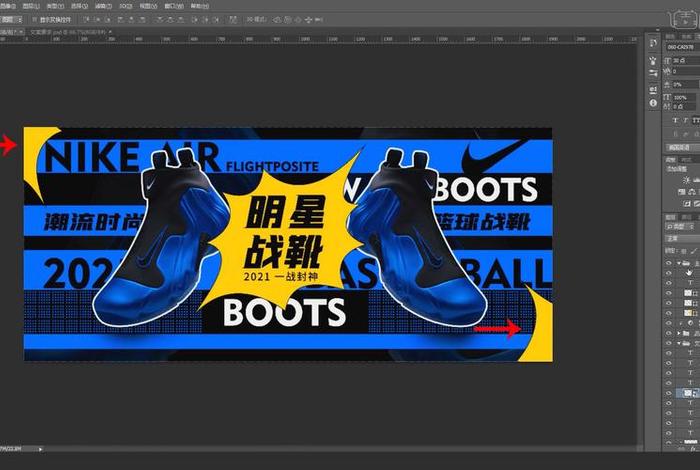The height and width of the screenshot is (470, 700).
Task: Click the Align horizontal centers icon
Action: pos(131,20)
